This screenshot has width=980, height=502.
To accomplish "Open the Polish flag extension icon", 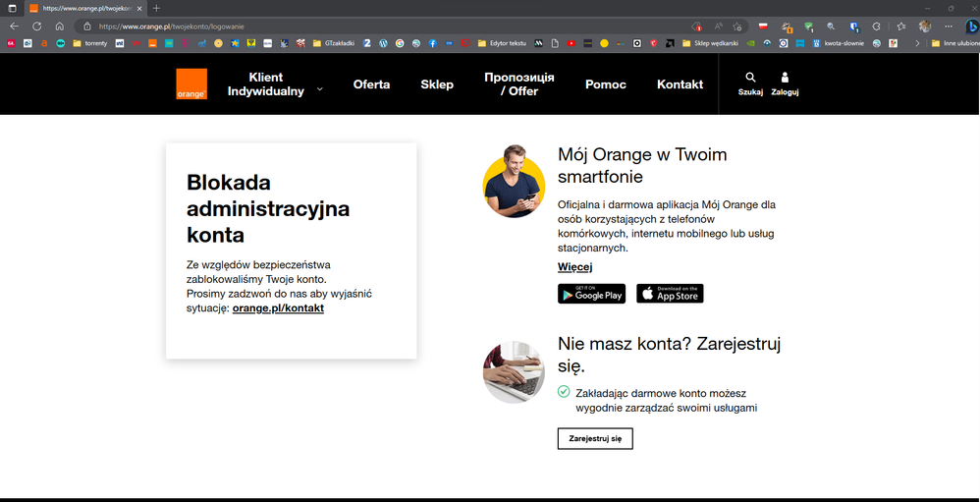I will [763, 27].
